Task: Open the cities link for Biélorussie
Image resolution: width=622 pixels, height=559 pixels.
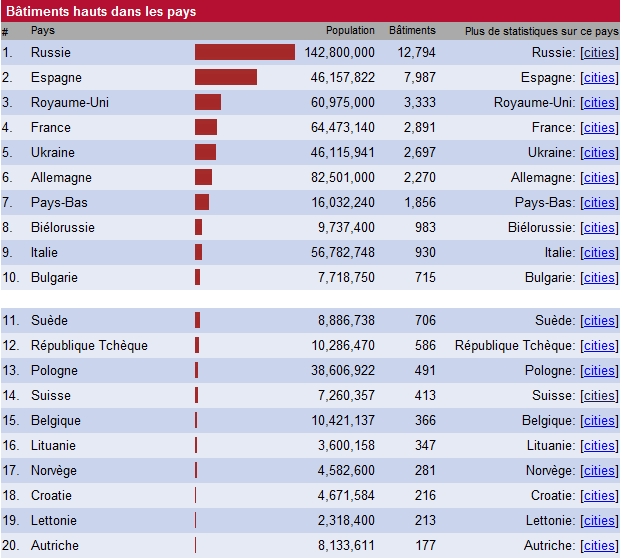Action: 599,227
